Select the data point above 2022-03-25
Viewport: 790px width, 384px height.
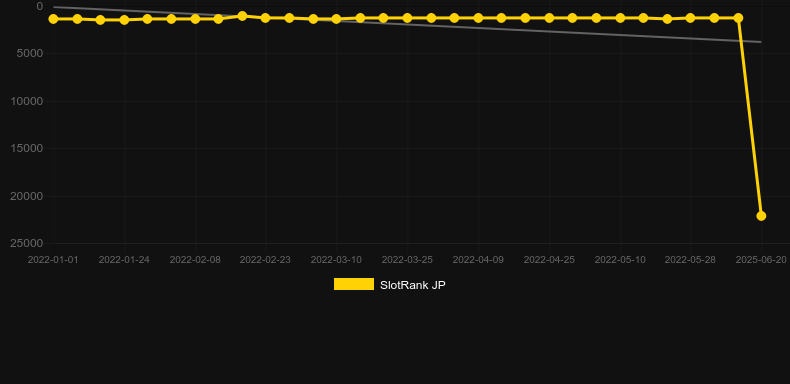407,18
